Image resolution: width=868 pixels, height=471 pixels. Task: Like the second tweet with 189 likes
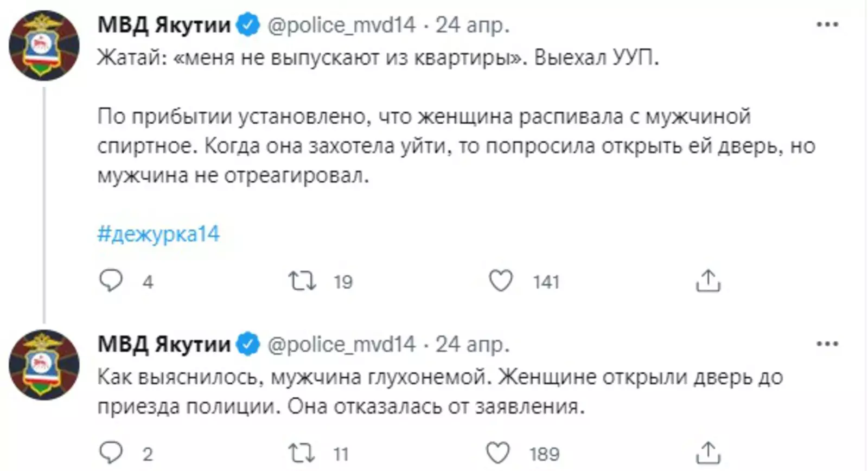498,453
